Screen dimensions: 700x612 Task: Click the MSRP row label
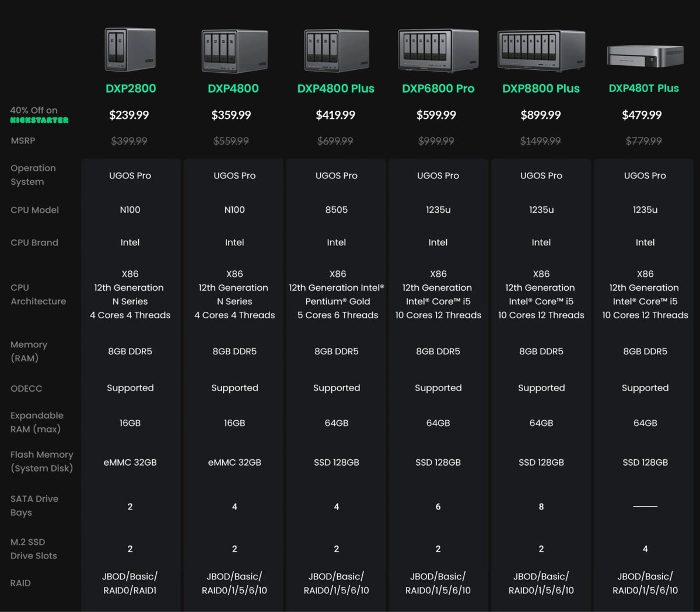point(23,140)
